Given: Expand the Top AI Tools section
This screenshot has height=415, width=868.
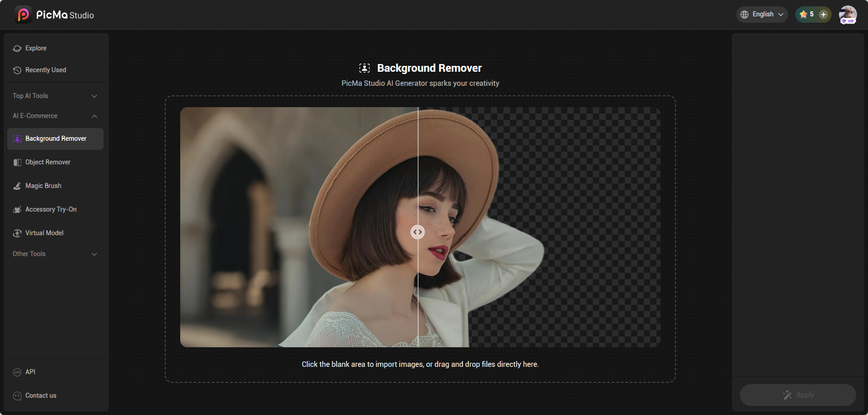Looking at the screenshot, I should click(x=94, y=96).
